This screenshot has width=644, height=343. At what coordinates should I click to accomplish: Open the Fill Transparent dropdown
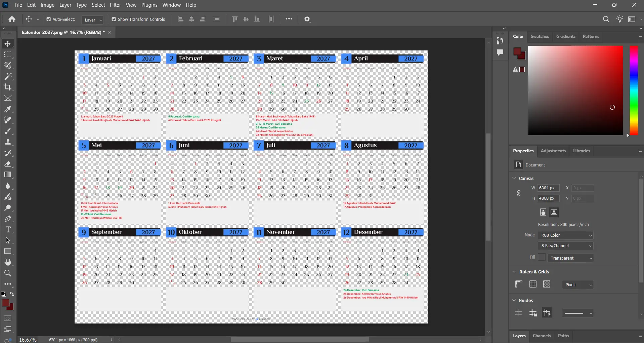point(571,258)
